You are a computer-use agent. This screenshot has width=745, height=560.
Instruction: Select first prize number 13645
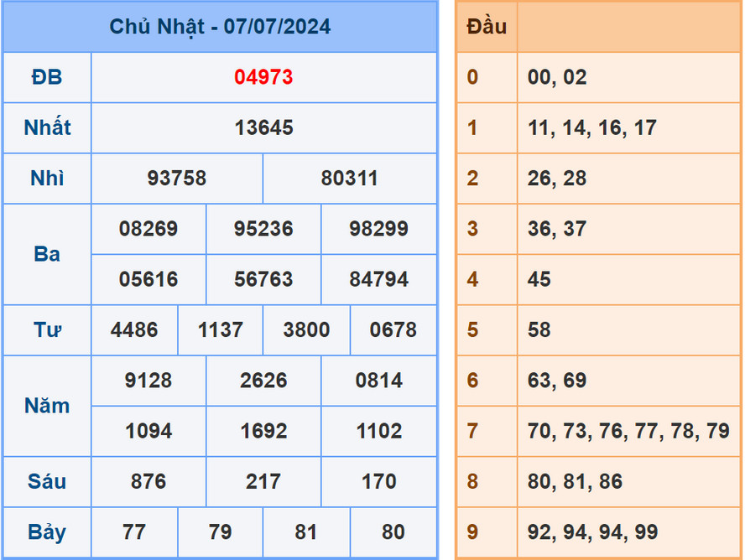pos(263,127)
